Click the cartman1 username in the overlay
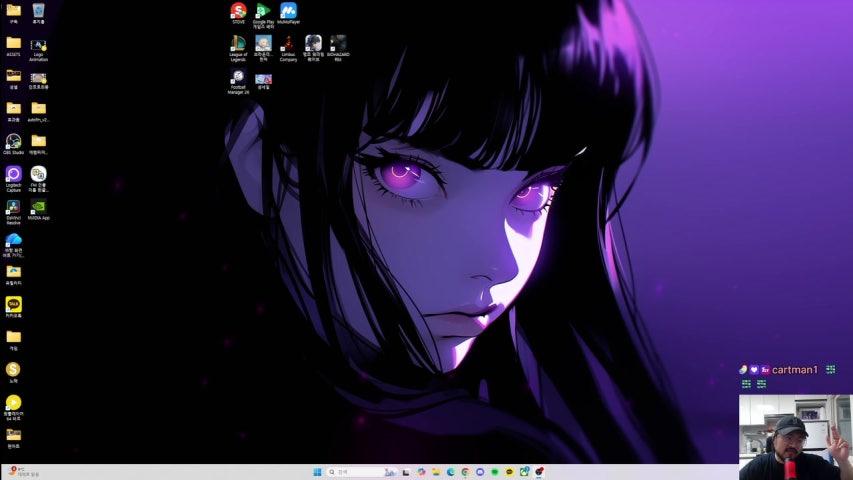The image size is (853, 480). coord(795,370)
